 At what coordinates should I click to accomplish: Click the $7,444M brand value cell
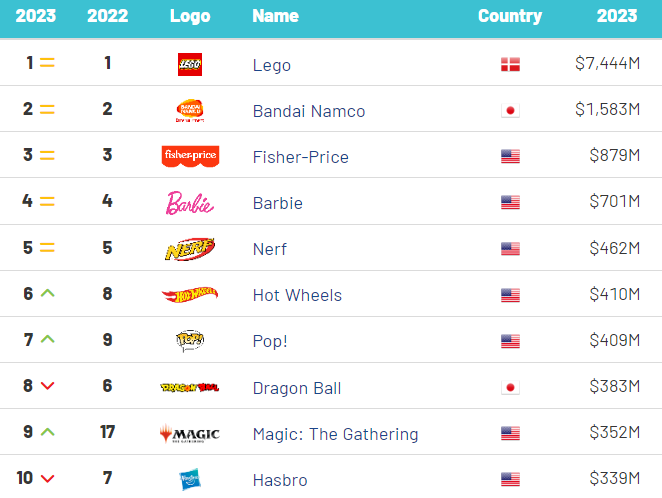point(608,63)
